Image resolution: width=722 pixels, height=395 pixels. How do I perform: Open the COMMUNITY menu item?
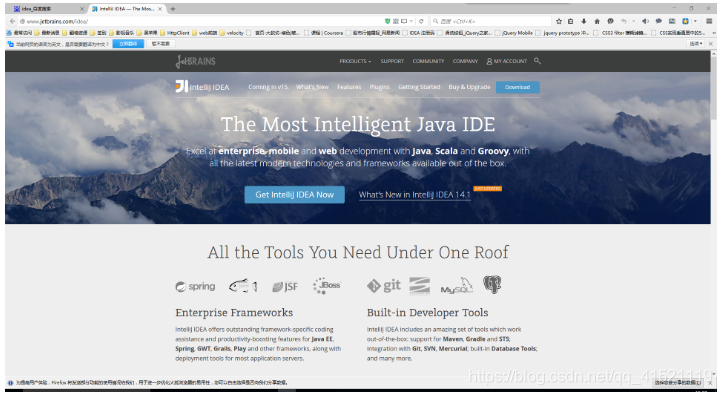(428, 61)
